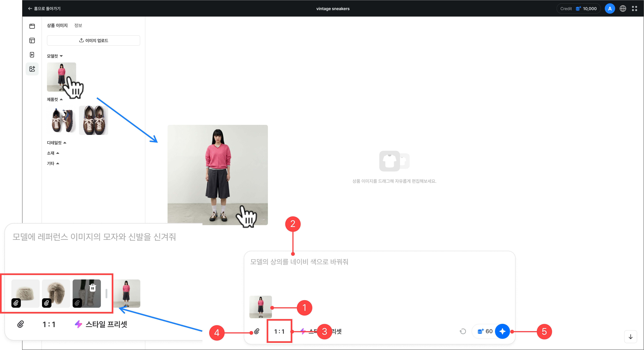Open the layout template sidebar icon
This screenshot has height=350, width=644.
pos(32,40)
